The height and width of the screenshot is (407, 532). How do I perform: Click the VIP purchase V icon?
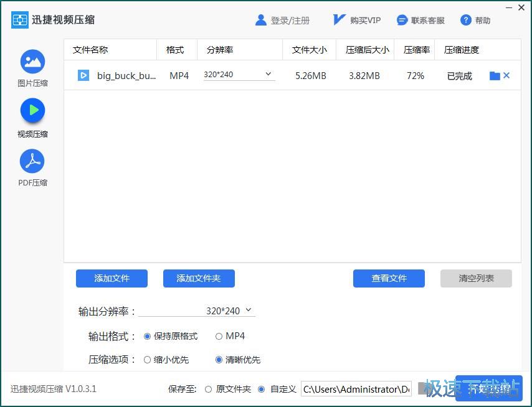pyautogui.click(x=339, y=20)
